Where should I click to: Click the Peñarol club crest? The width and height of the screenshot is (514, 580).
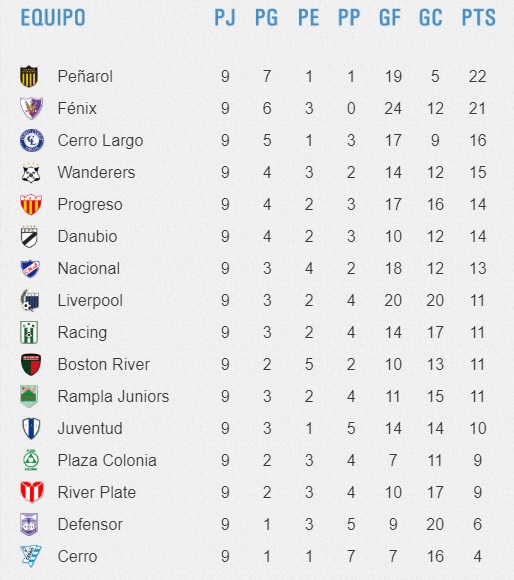pos(29,77)
